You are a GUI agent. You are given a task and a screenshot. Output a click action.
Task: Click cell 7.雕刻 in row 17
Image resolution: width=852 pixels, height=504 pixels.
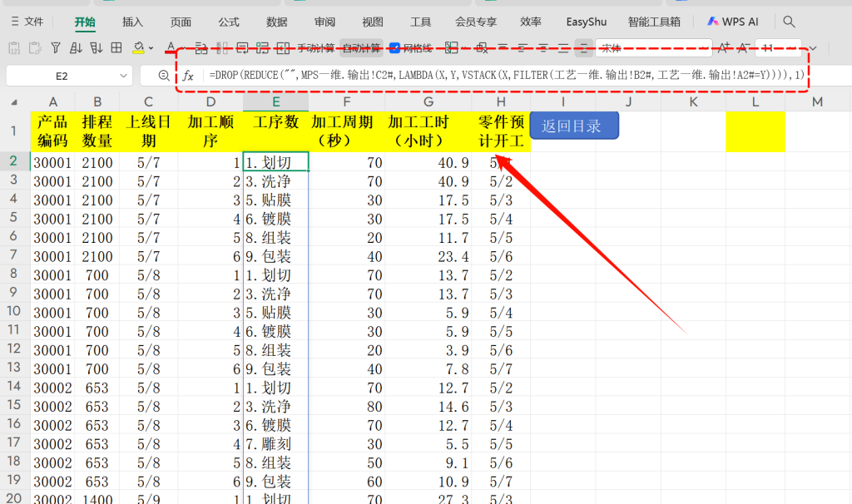click(275, 444)
